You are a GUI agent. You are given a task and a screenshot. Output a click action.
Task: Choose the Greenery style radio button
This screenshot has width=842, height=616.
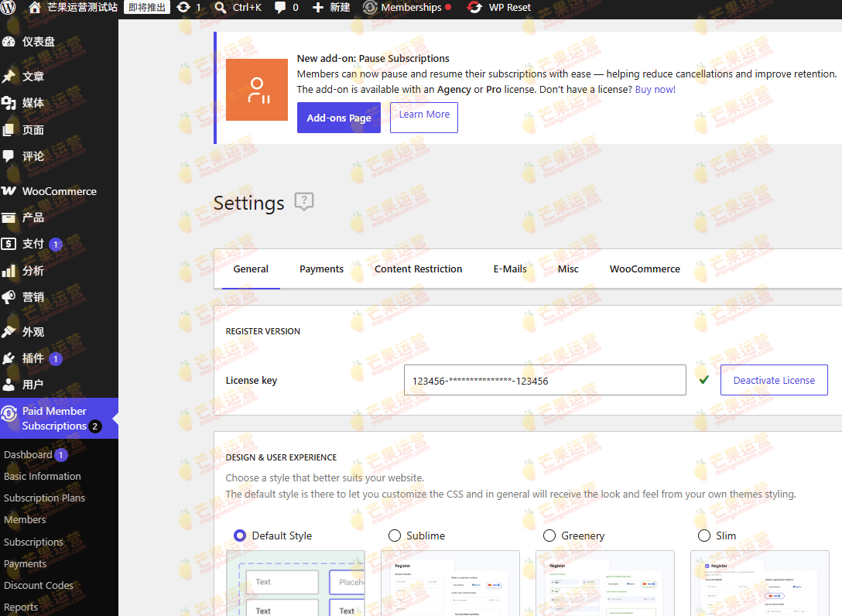click(549, 536)
